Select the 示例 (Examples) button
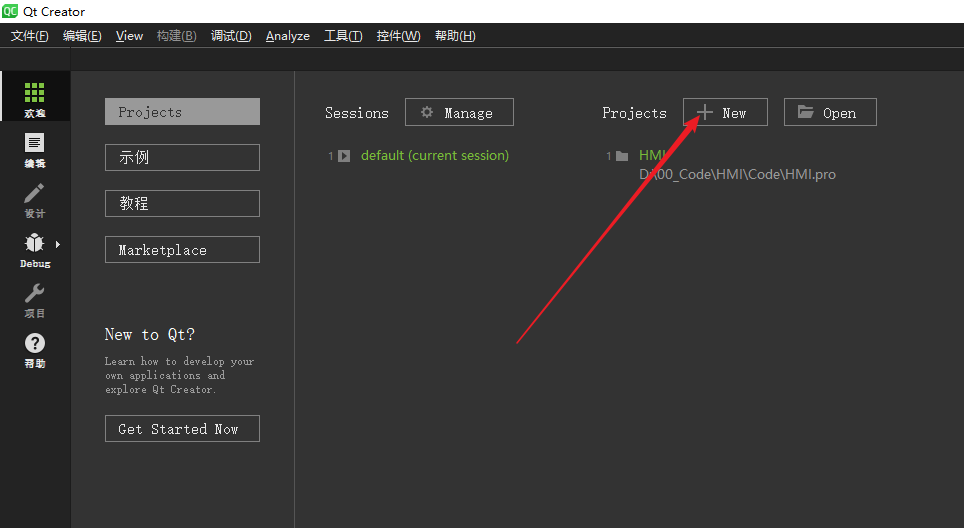 point(183,157)
